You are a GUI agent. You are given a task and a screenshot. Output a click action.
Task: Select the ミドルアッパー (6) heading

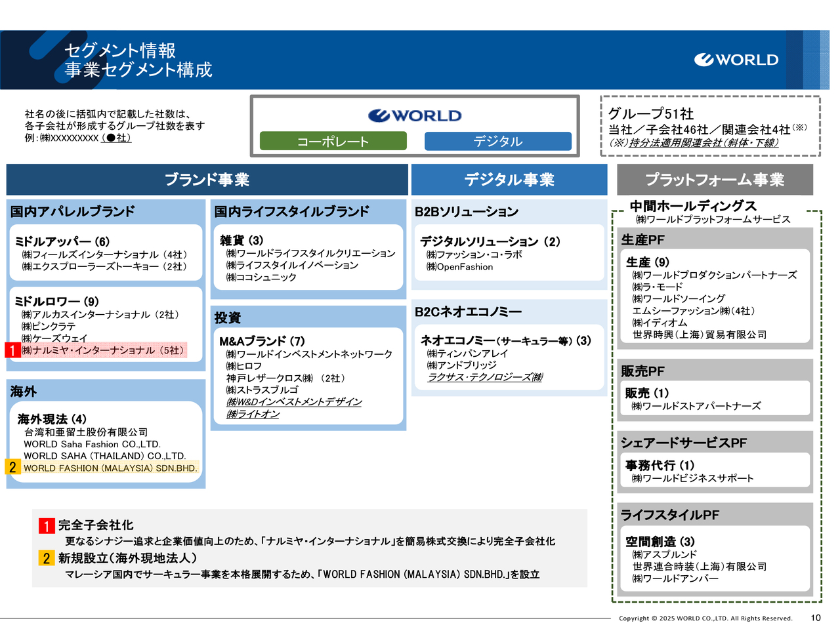pyautogui.click(x=62, y=241)
